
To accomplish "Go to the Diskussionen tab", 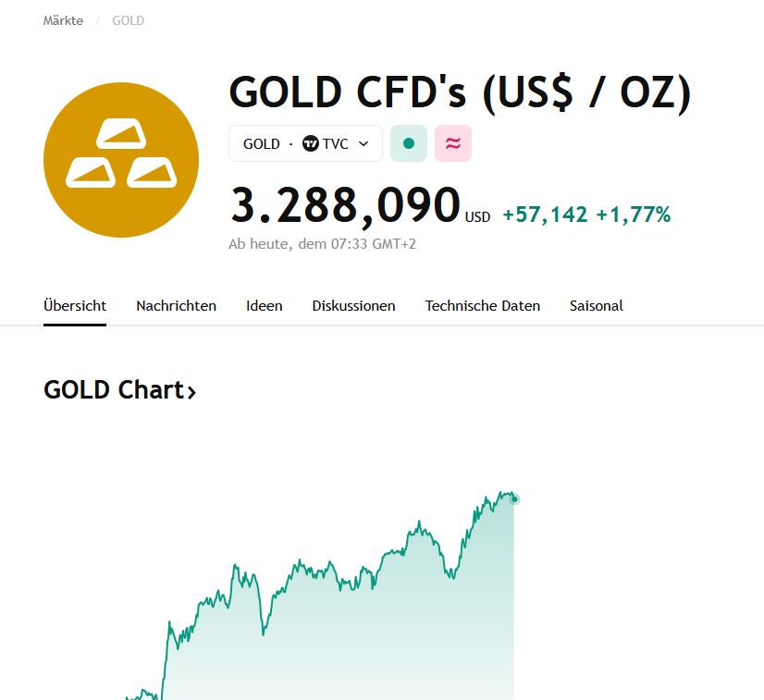I will [x=353, y=305].
